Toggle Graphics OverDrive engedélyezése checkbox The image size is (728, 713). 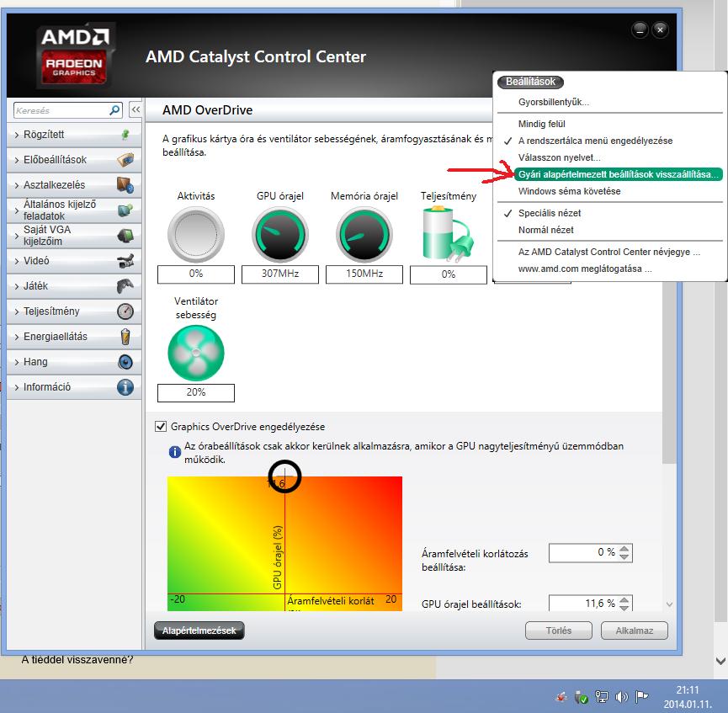(x=161, y=427)
